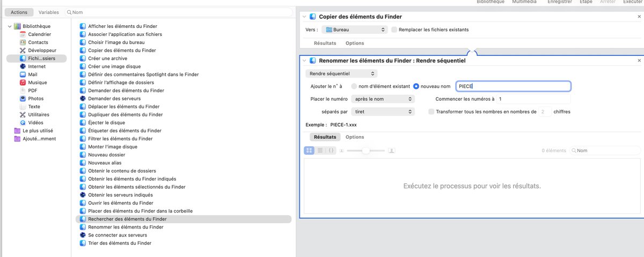Select the Texte category icon

23,106
